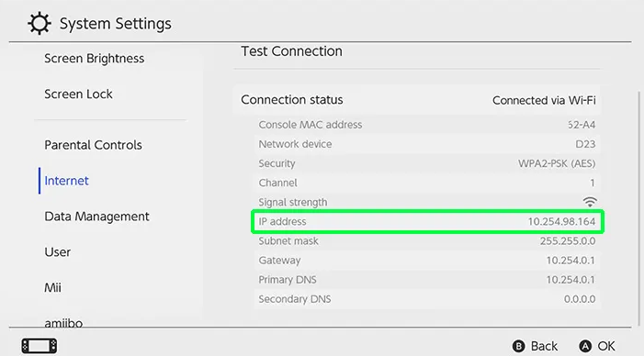Viewport: 644px width, 356px height.
Task: Click the Wi-Fi signal strength icon
Action: (x=590, y=201)
